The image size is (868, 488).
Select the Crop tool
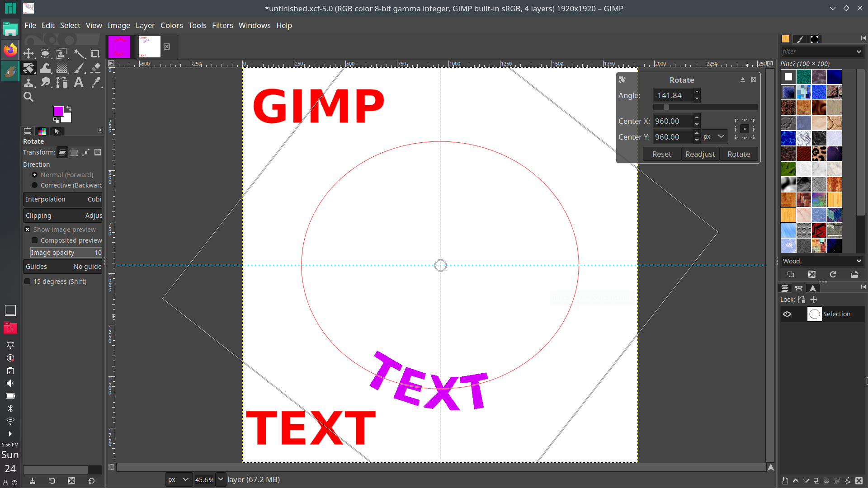tap(95, 54)
